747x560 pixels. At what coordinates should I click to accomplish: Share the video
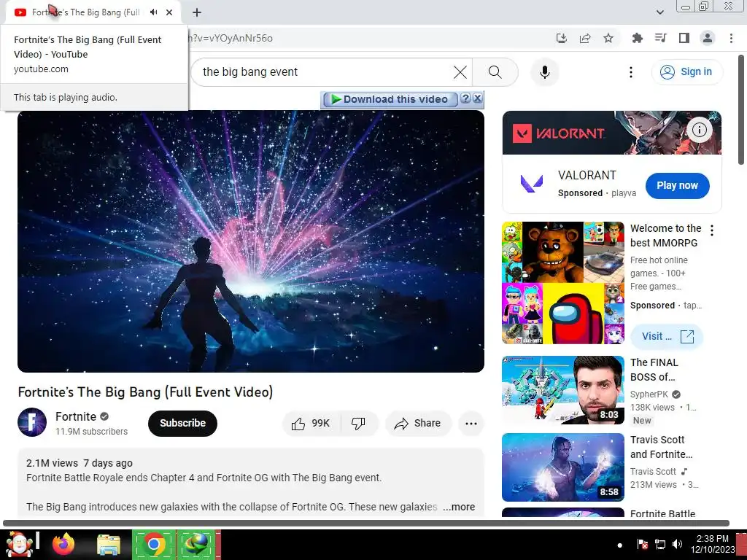418,424
